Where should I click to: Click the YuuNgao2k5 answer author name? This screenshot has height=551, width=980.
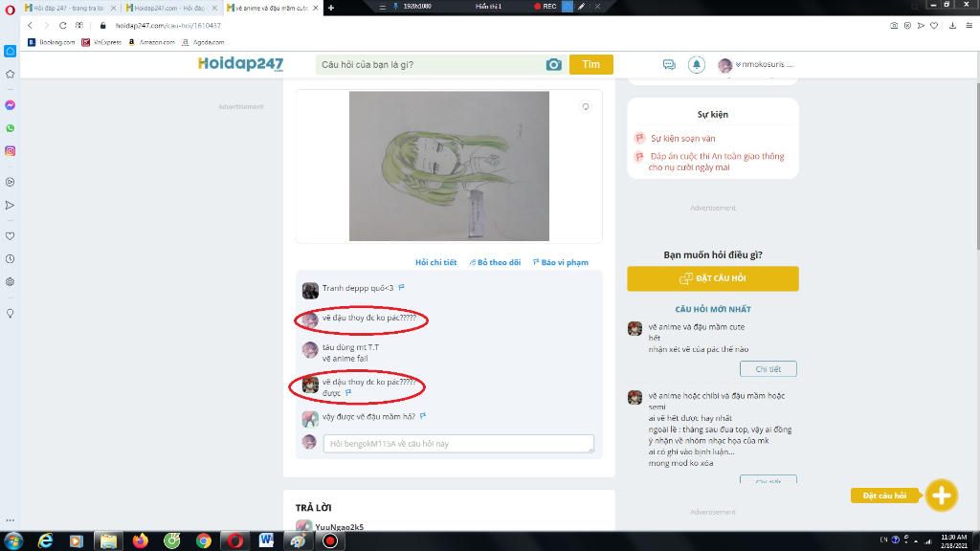coord(340,527)
